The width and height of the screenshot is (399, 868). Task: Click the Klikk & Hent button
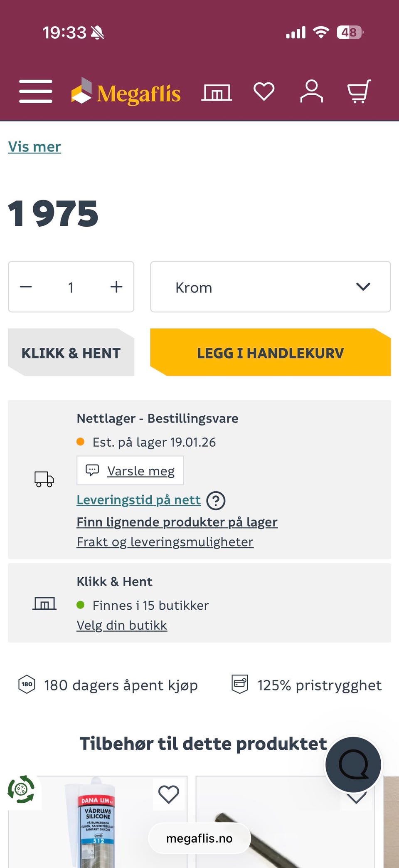71,353
